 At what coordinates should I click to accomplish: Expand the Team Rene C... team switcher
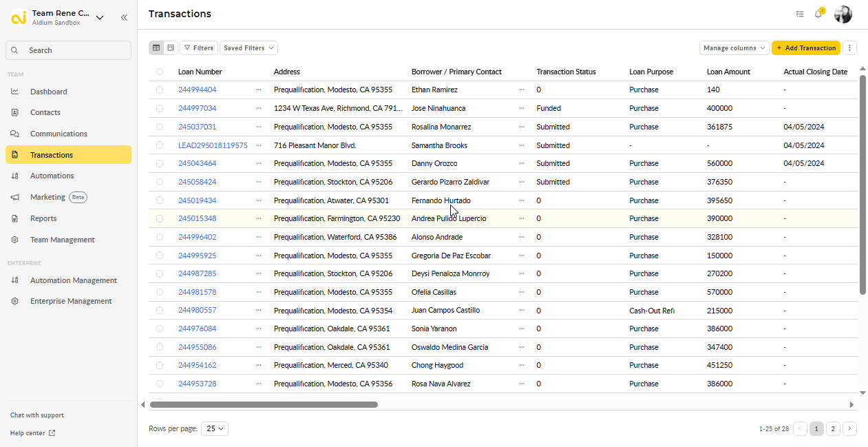[100, 17]
